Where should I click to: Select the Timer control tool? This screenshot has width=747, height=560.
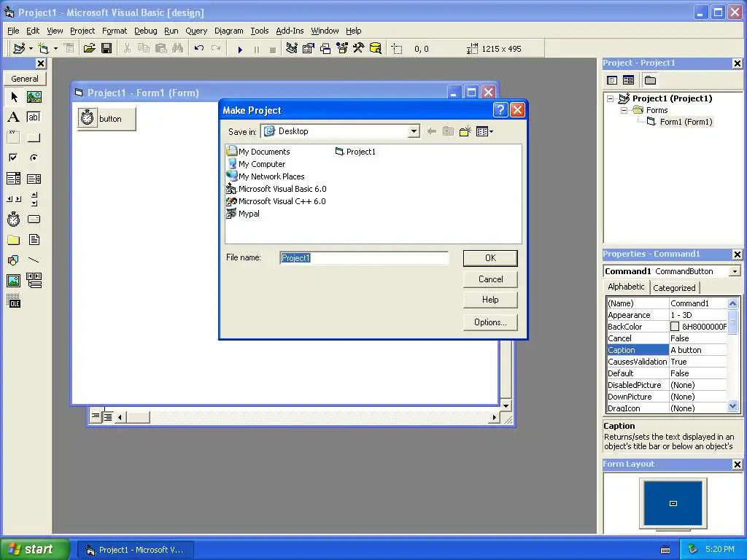pyautogui.click(x=14, y=219)
